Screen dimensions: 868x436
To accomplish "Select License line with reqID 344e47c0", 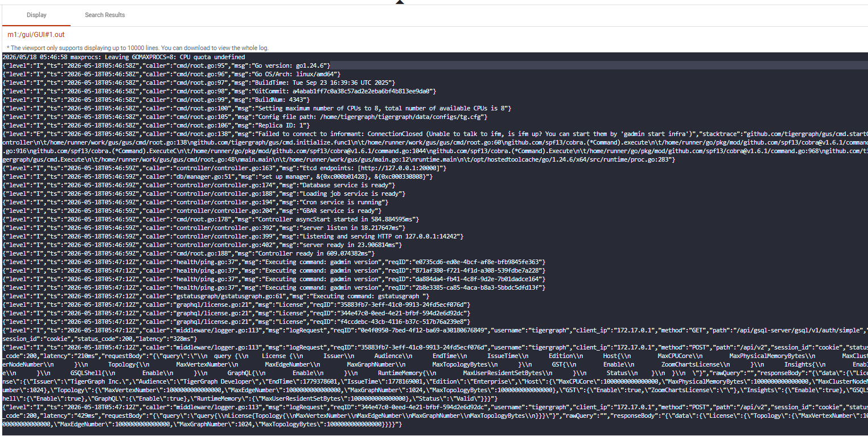I will click(x=236, y=313).
